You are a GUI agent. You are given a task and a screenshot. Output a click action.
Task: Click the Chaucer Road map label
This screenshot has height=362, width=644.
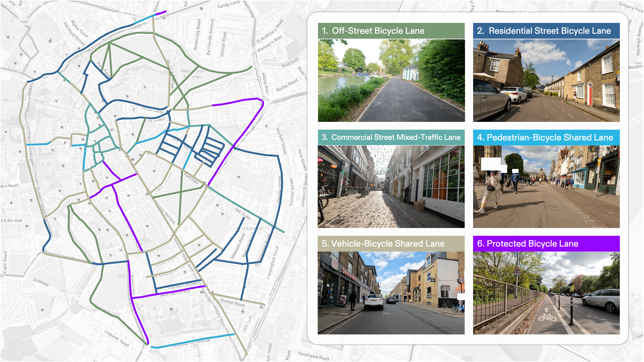[116, 338]
